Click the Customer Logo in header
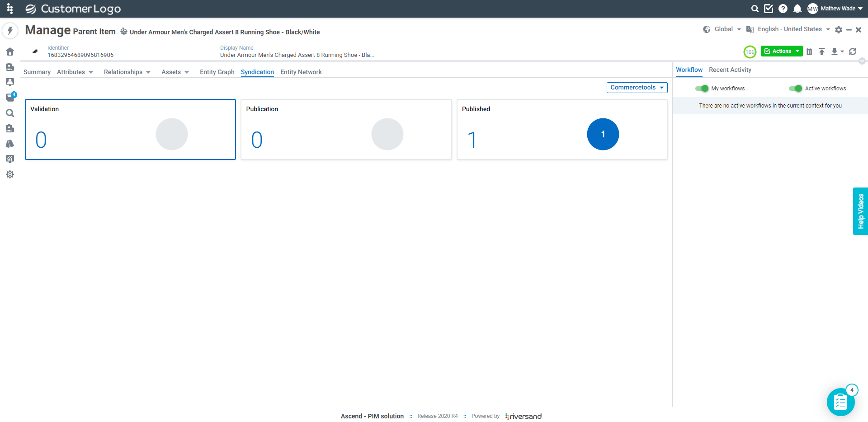Screen dimensions: 868x422 pos(73,9)
